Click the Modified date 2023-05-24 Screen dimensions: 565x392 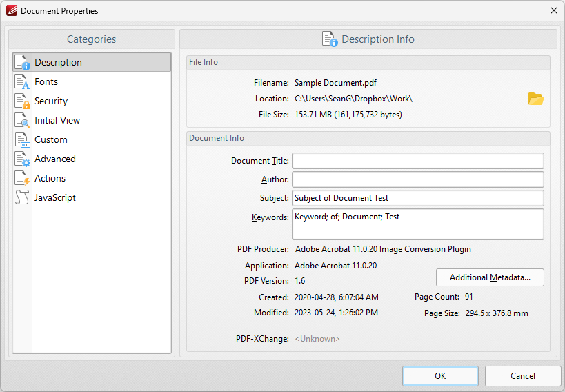[x=336, y=313]
